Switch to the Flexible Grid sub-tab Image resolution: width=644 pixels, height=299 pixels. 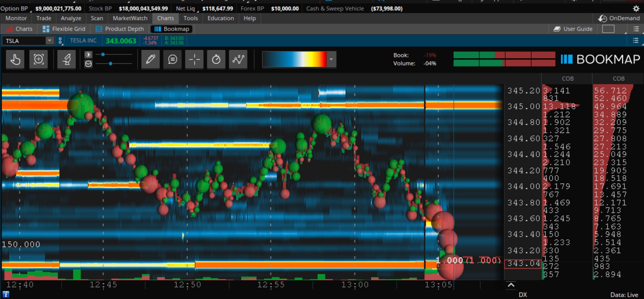tap(64, 29)
